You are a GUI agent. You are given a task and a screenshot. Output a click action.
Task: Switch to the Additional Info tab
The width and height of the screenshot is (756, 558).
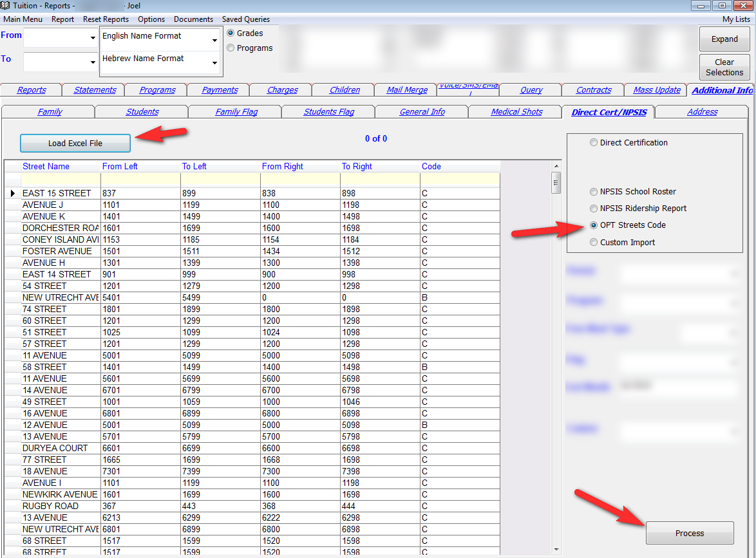click(722, 91)
